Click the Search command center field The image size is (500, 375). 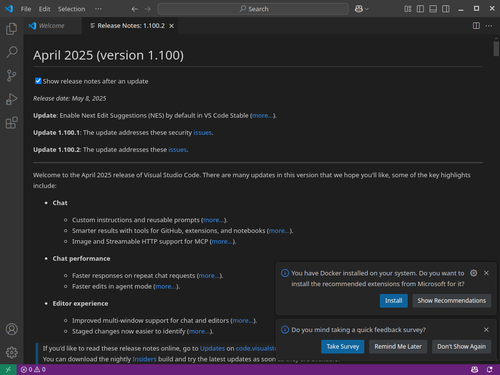click(253, 9)
